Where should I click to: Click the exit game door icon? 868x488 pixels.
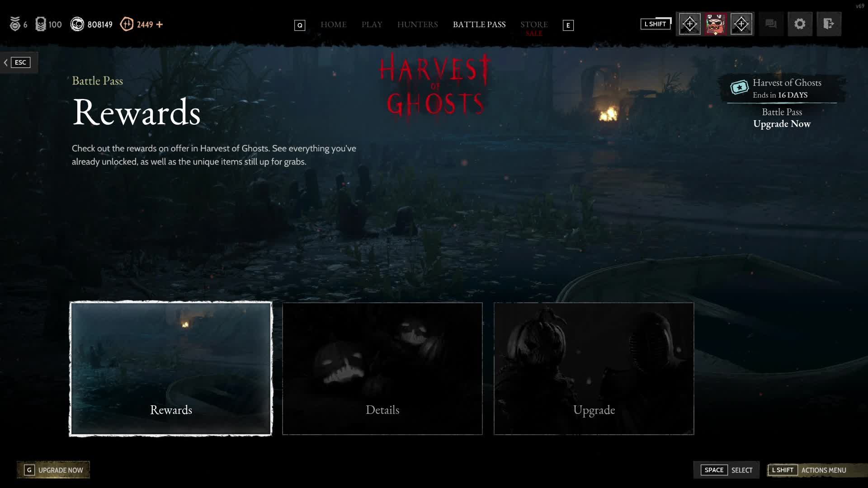point(829,24)
